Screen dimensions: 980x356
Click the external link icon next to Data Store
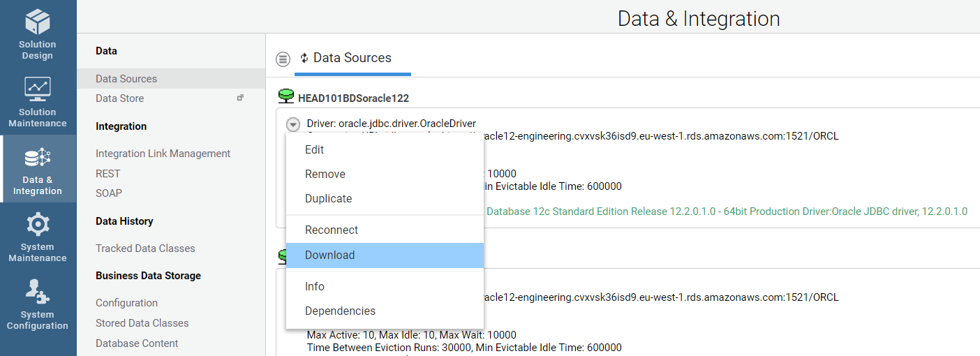[x=240, y=98]
